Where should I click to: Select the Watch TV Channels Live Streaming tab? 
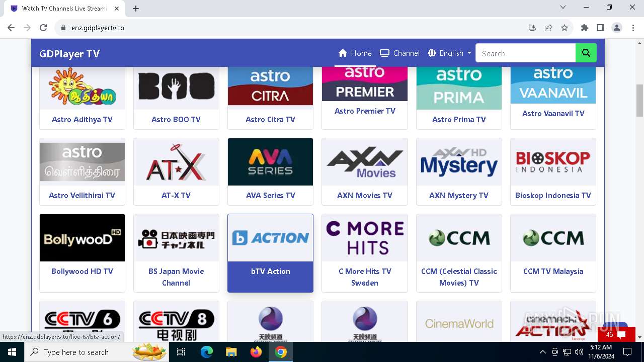pyautogui.click(x=64, y=9)
